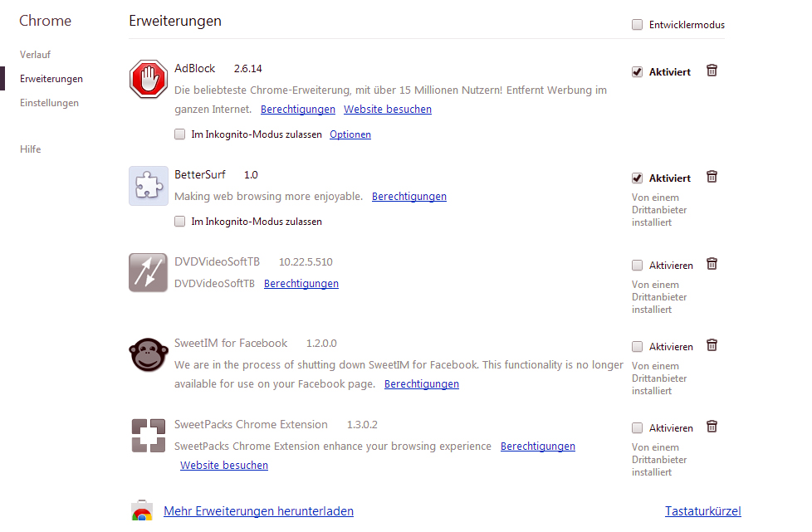Open Hilfe in the sidebar
Viewport: 812px width, 532px height.
pyautogui.click(x=30, y=149)
